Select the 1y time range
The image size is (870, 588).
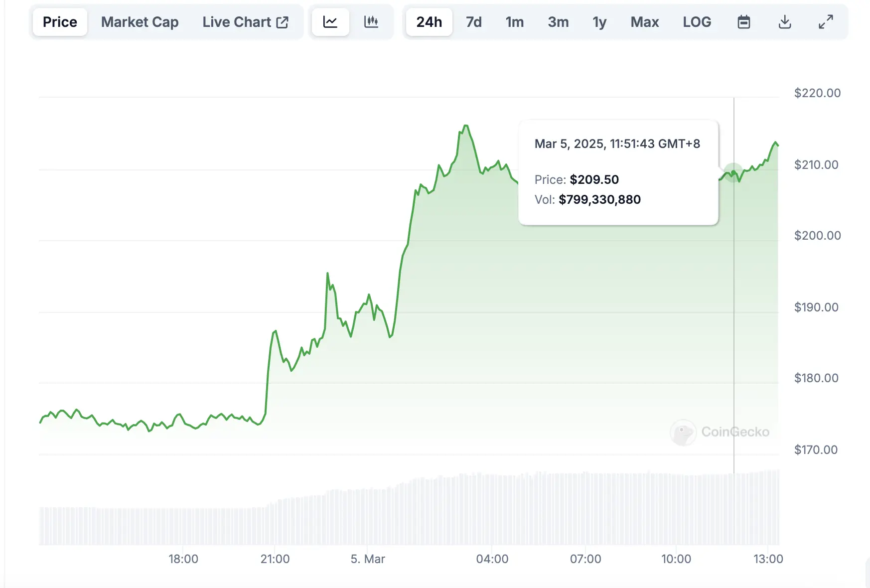pyautogui.click(x=599, y=22)
